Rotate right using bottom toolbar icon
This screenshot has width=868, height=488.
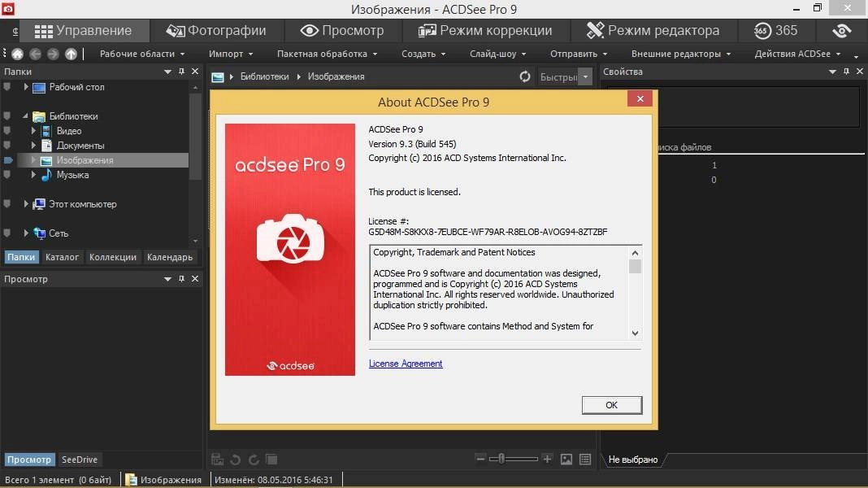tap(254, 460)
